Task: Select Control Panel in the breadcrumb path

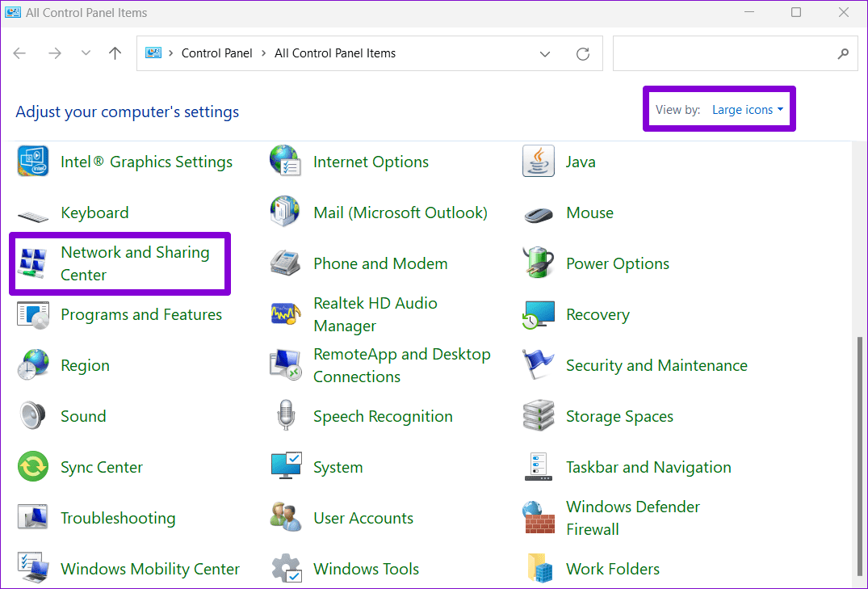Action: (x=216, y=53)
